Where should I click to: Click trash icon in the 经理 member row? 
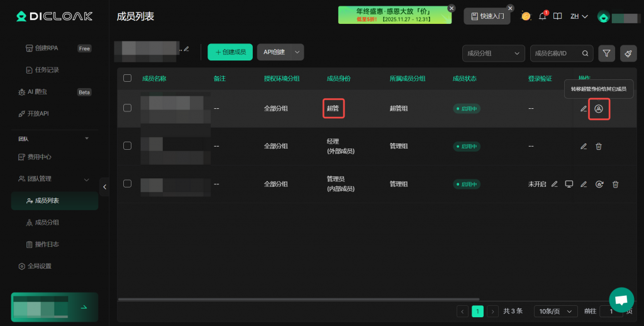tap(599, 146)
